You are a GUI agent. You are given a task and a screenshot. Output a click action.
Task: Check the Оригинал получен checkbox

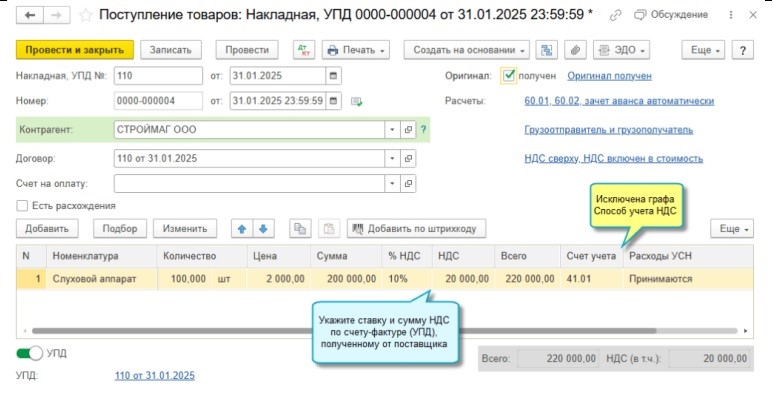click(x=510, y=76)
